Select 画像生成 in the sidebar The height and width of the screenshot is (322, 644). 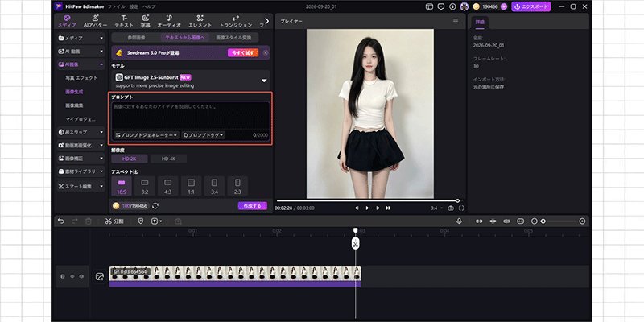[74, 92]
